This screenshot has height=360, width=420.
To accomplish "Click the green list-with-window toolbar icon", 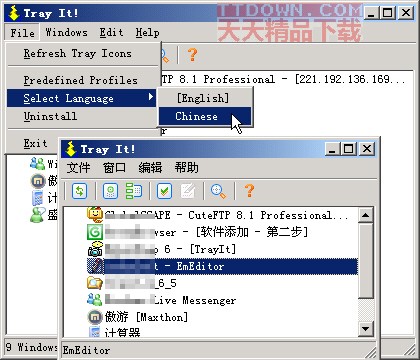I will click(x=133, y=191).
